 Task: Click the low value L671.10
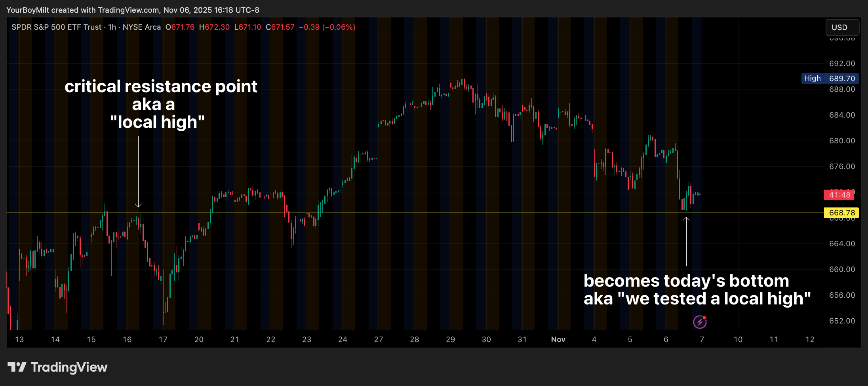coord(247,27)
